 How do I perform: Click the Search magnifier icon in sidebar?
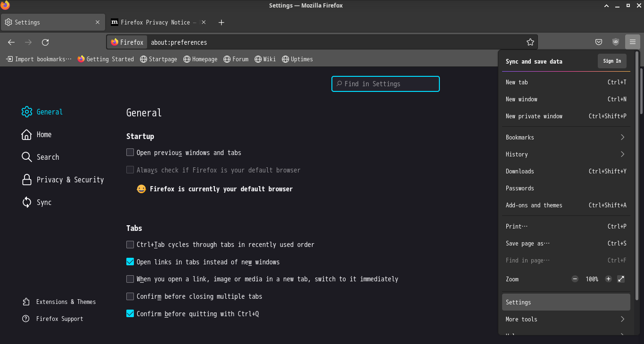click(27, 157)
